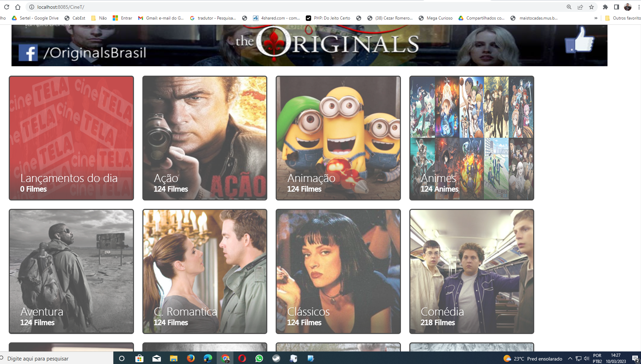Open the 4shared.com bookmark
This screenshot has height=364, width=641.
coord(277,18)
